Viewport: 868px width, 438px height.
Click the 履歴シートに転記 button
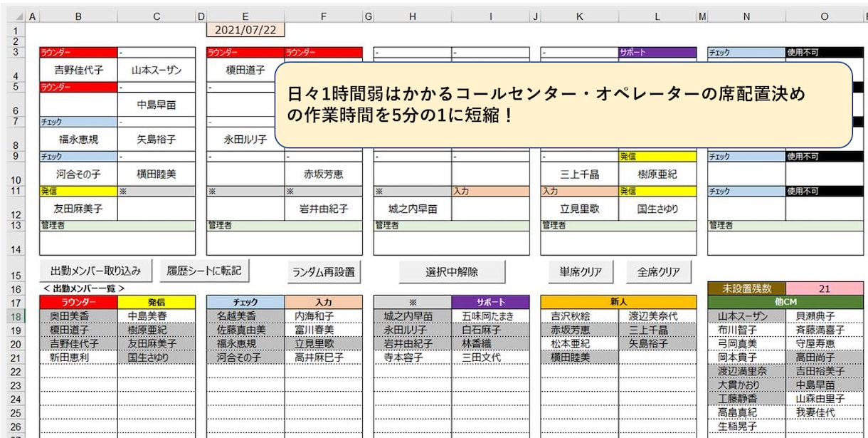(x=204, y=271)
